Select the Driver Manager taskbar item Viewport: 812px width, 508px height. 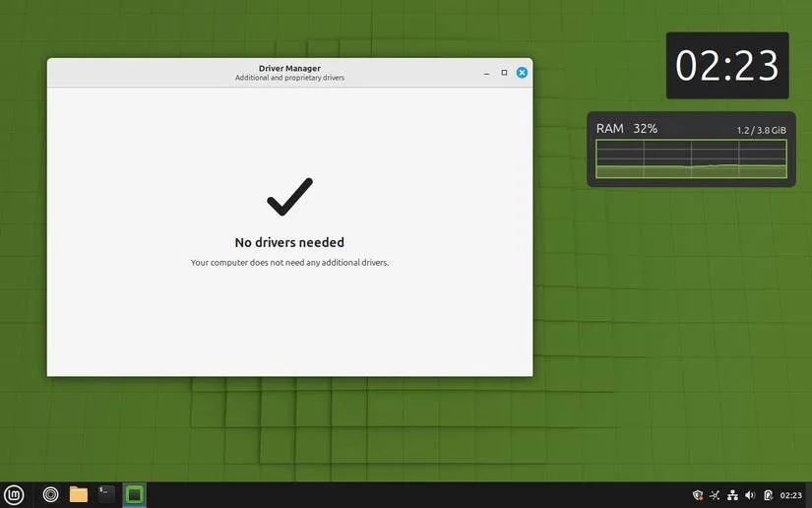tap(135, 495)
